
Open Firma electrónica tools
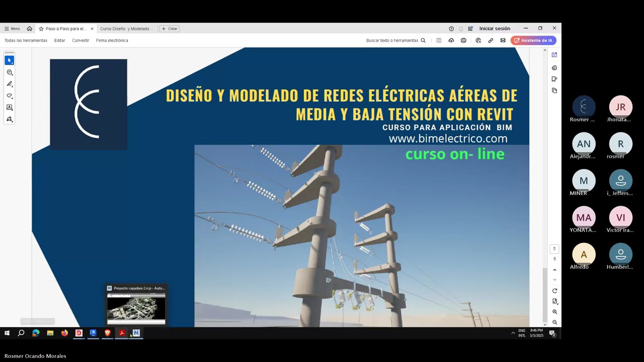(x=112, y=40)
